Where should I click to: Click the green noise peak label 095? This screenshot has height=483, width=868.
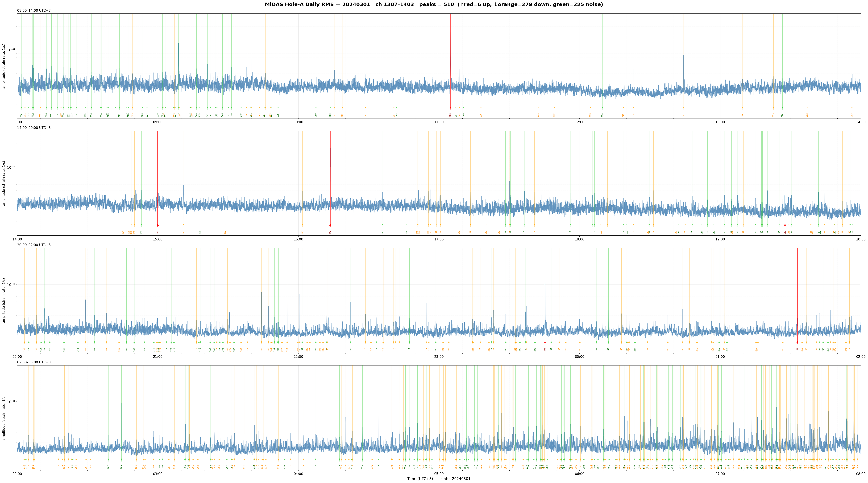pyautogui.click(x=382, y=232)
